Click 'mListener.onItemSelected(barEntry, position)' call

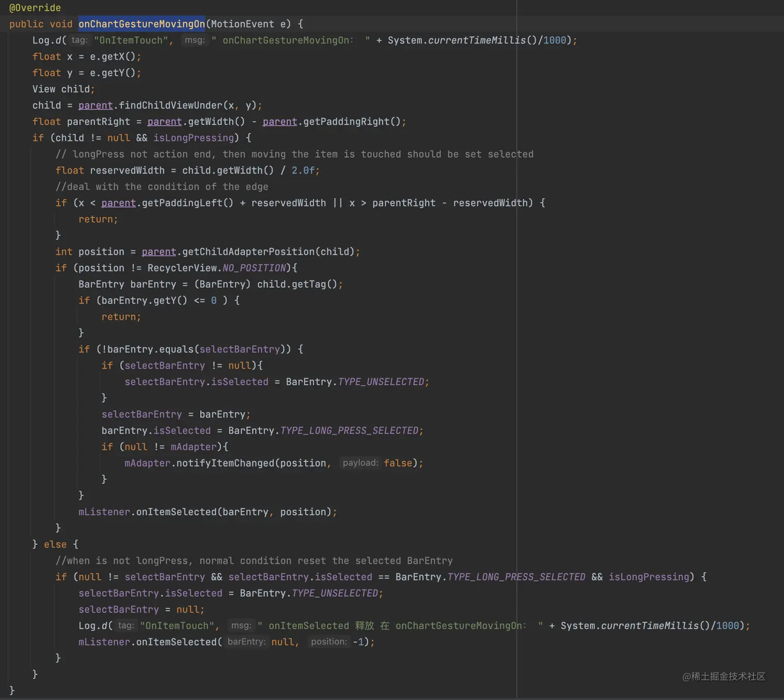click(x=205, y=512)
